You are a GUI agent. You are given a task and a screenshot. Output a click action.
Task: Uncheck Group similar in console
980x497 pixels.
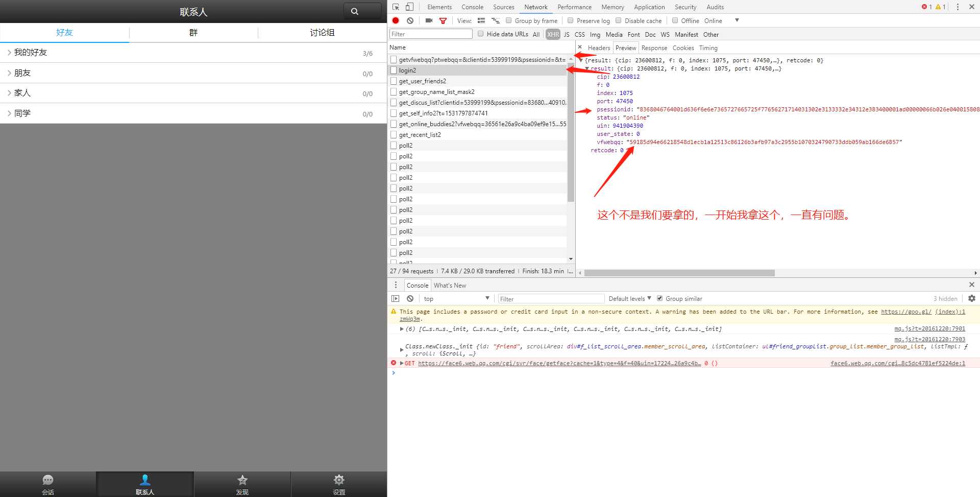click(x=659, y=298)
